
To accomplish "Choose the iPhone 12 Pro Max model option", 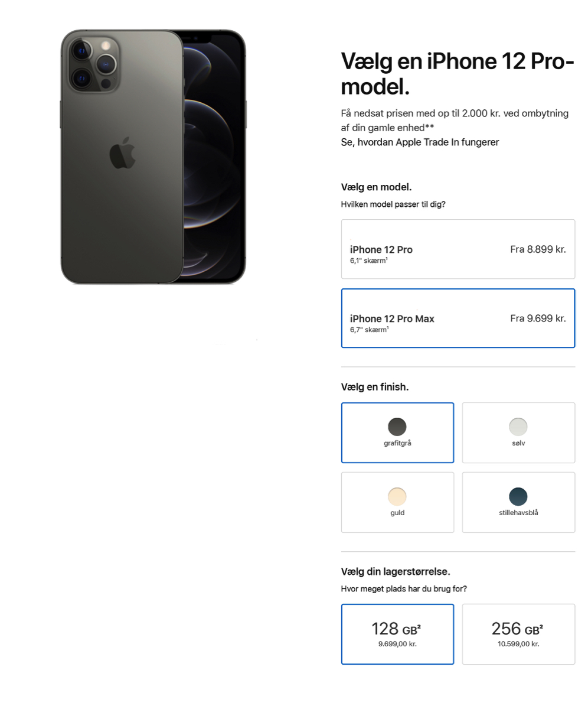I will [458, 318].
